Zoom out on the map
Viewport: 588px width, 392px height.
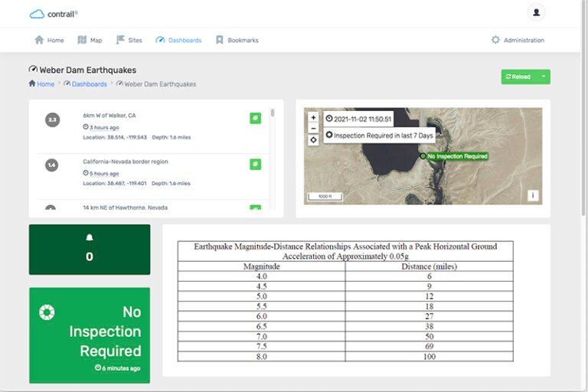click(313, 129)
